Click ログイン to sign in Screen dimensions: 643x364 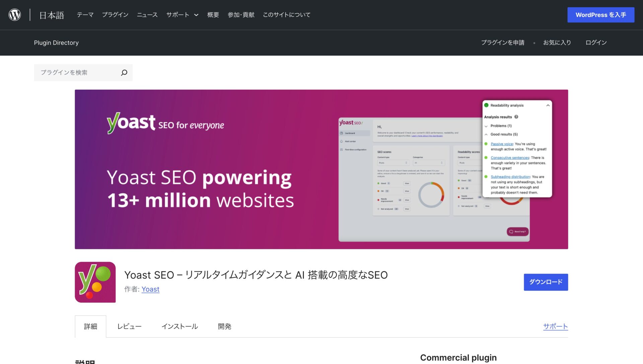pyautogui.click(x=596, y=42)
